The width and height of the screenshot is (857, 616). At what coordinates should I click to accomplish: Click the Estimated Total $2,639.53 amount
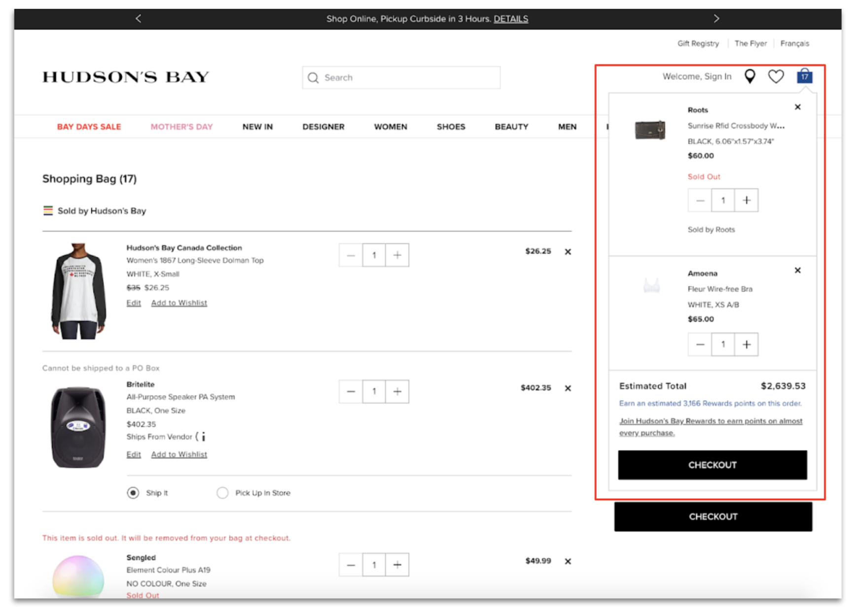783,386
